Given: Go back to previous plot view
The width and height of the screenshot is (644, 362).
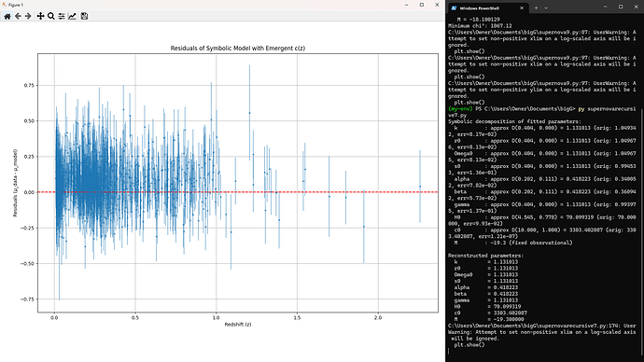Looking at the screenshot, I should tap(18, 16).
